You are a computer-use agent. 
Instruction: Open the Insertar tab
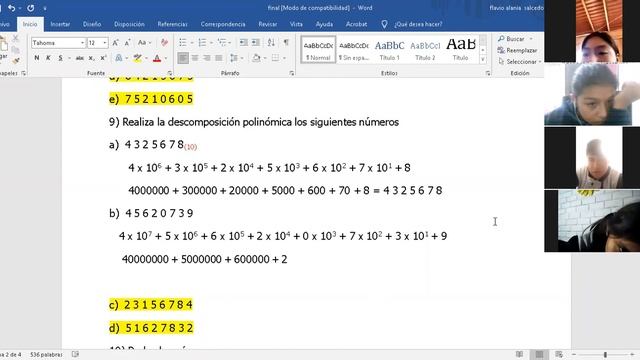click(60, 24)
